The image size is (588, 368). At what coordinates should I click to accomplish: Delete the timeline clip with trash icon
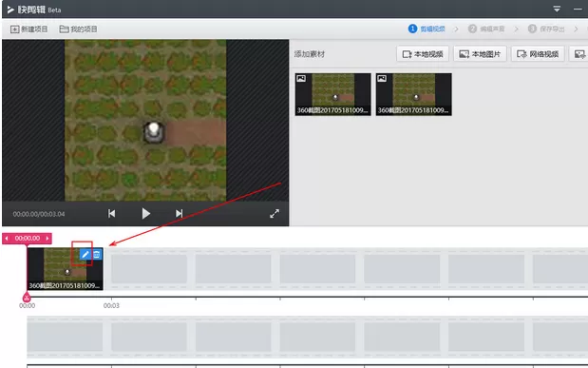97,255
